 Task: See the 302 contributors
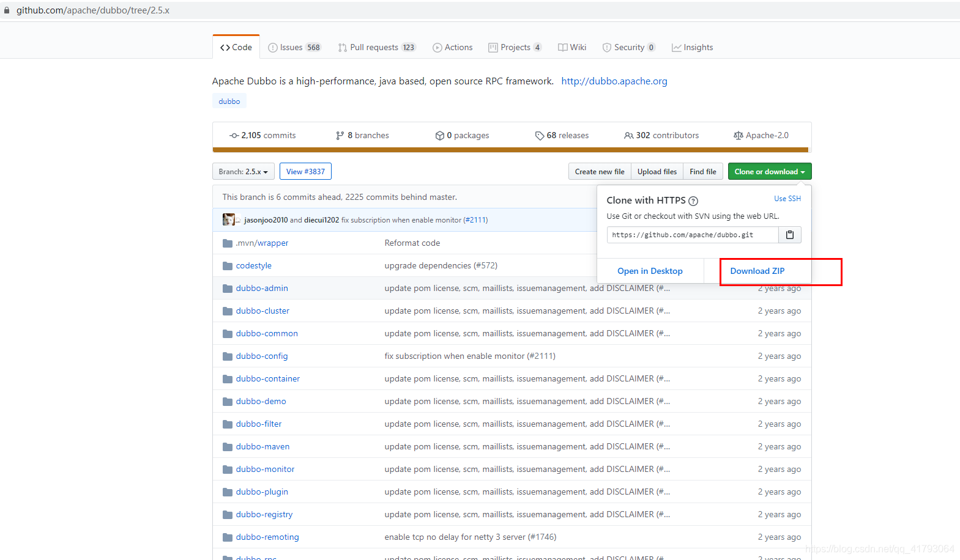click(x=661, y=135)
